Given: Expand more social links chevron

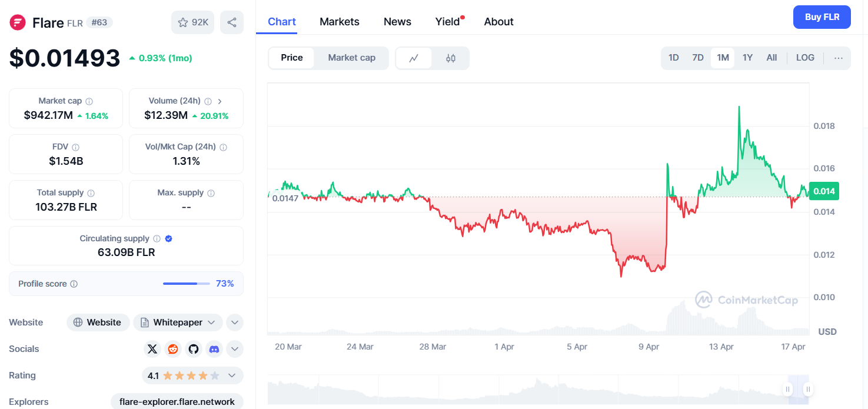Looking at the screenshot, I should (x=234, y=349).
